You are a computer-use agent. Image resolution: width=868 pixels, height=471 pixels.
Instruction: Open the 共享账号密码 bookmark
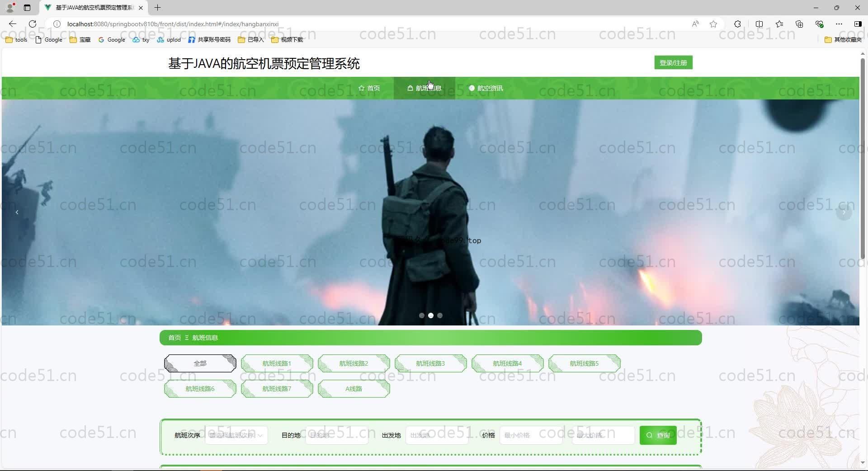209,40
